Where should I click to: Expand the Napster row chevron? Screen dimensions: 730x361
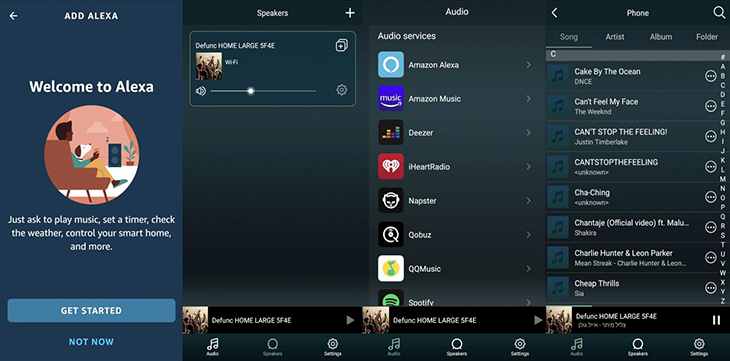528,201
